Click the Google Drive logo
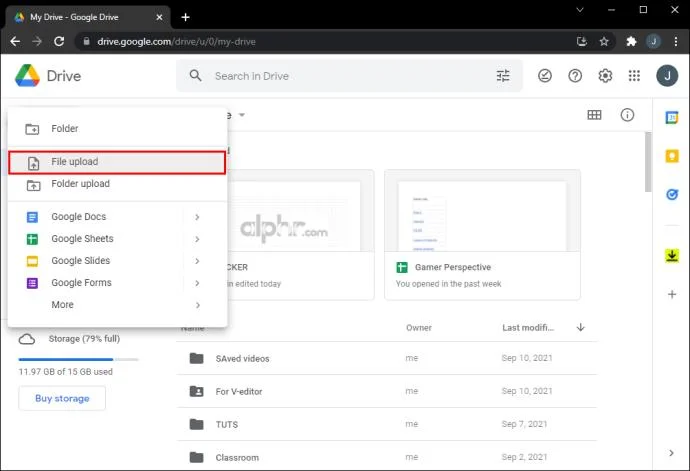The width and height of the screenshot is (690, 471). (x=27, y=76)
